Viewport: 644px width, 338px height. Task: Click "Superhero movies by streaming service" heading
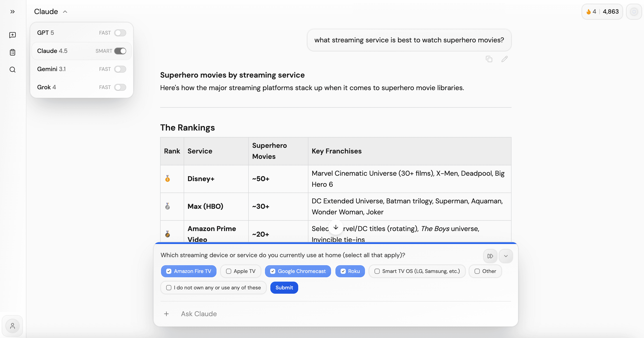[232, 75]
